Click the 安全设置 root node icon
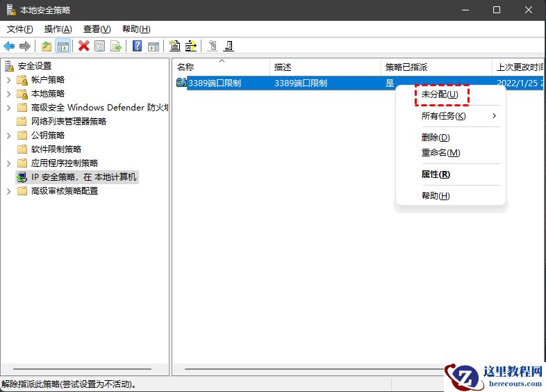This screenshot has width=546, height=392. (x=10, y=65)
